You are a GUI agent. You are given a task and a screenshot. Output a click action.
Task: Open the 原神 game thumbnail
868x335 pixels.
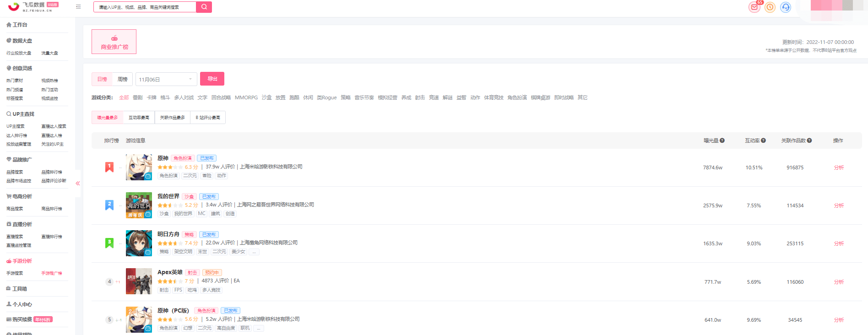139,167
